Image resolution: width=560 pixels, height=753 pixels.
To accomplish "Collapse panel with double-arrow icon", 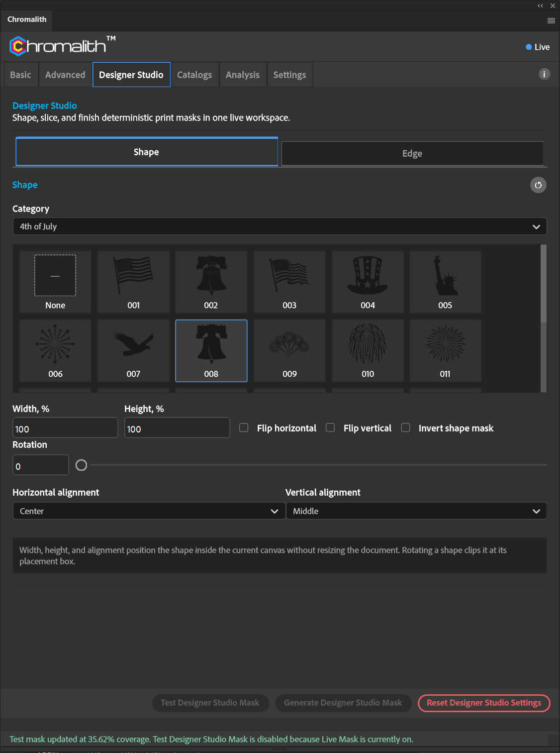I will (540, 6).
